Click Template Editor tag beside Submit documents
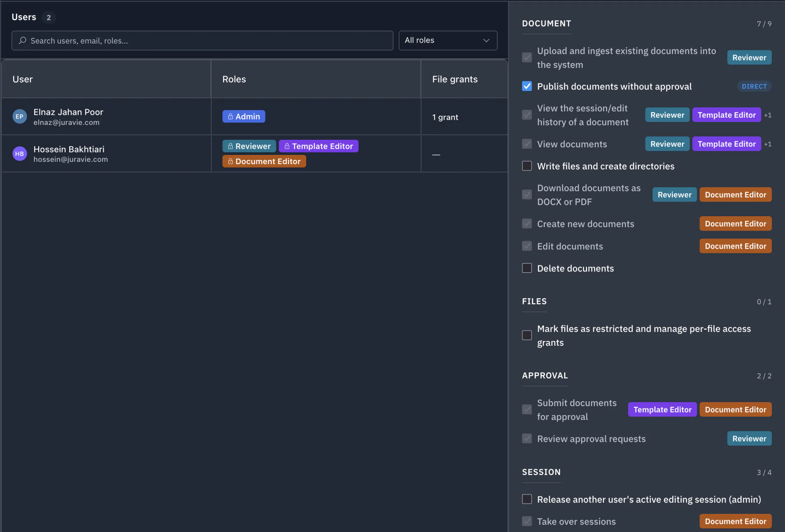The image size is (785, 532). tap(662, 409)
